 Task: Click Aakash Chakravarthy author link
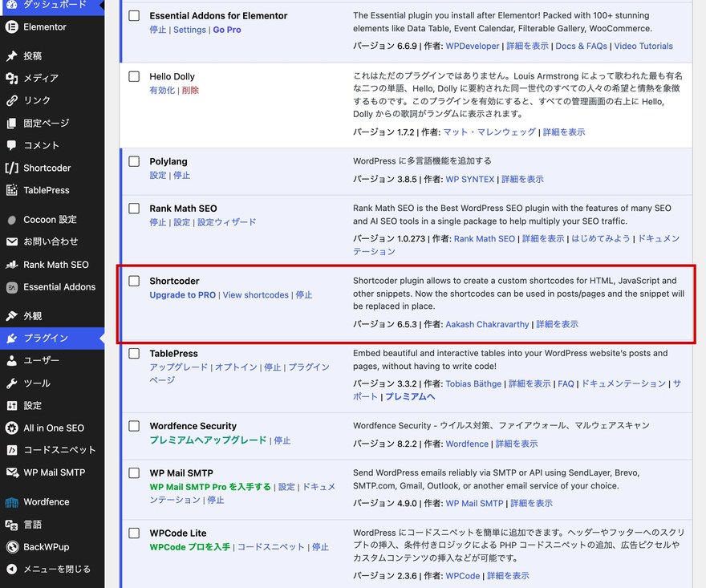tap(487, 324)
